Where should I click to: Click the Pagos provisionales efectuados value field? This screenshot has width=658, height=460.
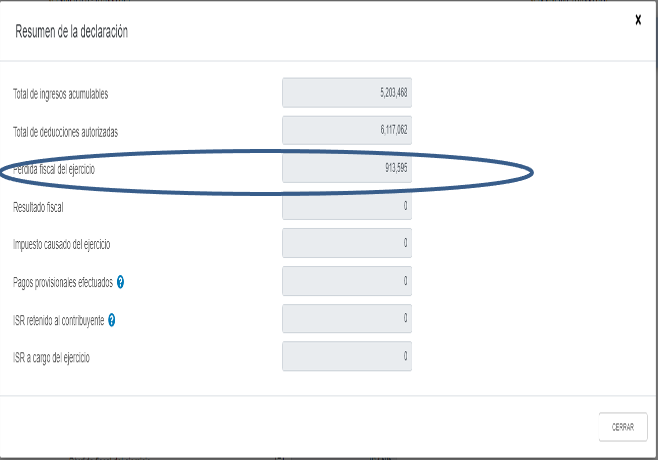coord(347,281)
